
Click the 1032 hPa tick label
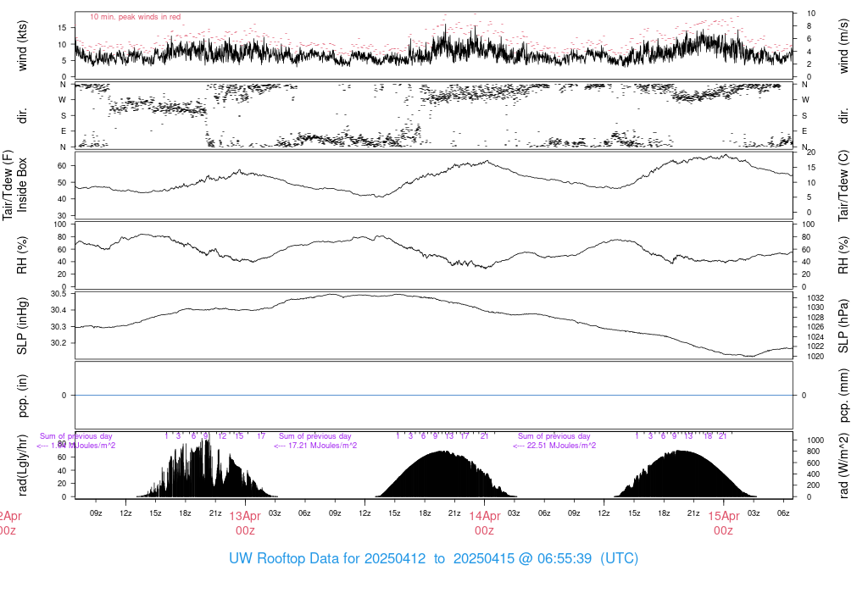coord(808,298)
